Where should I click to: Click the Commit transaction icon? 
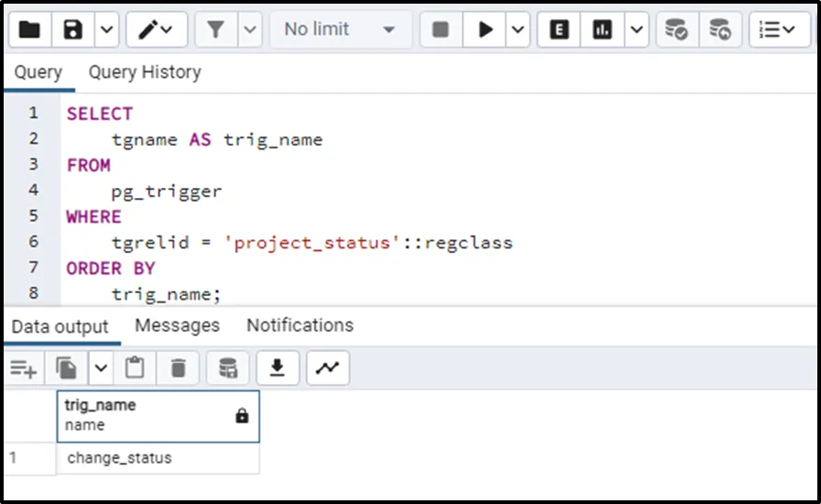click(676, 30)
